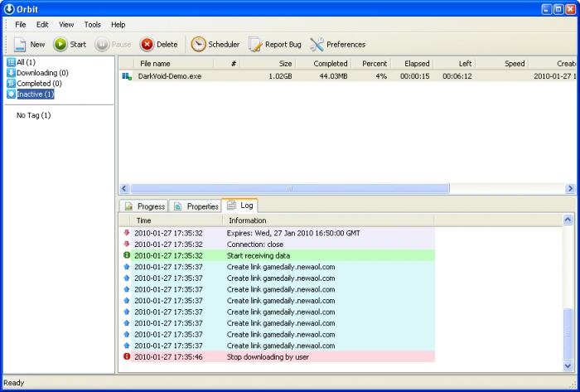The image size is (580, 392).
Task: Click the Completed category icon
Action: tap(11, 84)
